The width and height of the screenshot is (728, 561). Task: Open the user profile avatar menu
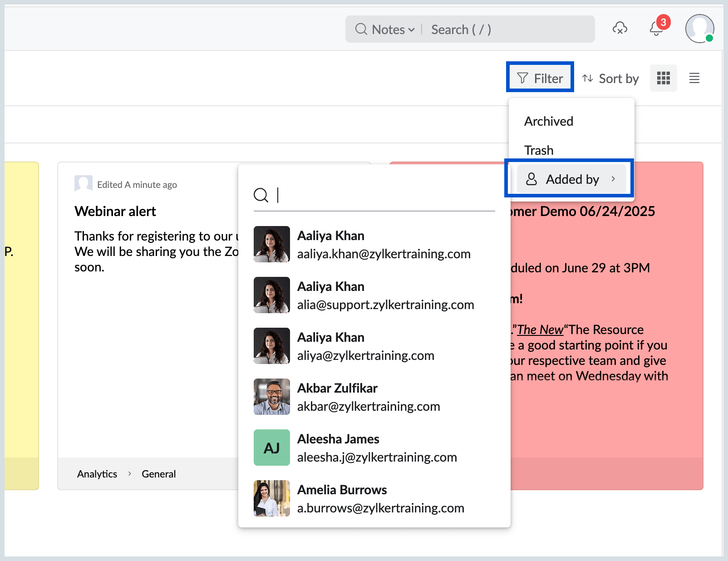[699, 29]
